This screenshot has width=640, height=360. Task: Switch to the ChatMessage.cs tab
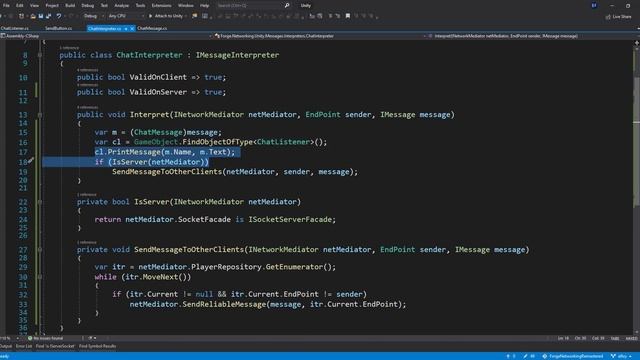tap(152, 29)
